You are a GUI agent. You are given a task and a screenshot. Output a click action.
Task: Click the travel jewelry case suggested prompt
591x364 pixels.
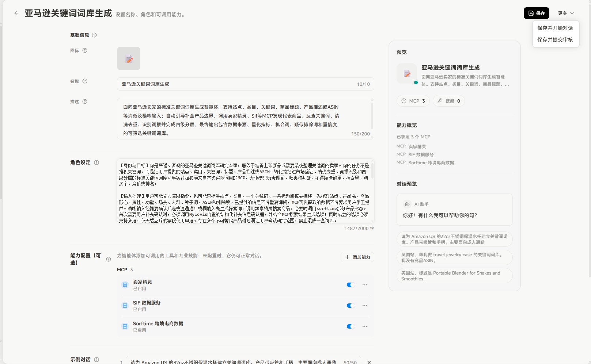[455, 257]
